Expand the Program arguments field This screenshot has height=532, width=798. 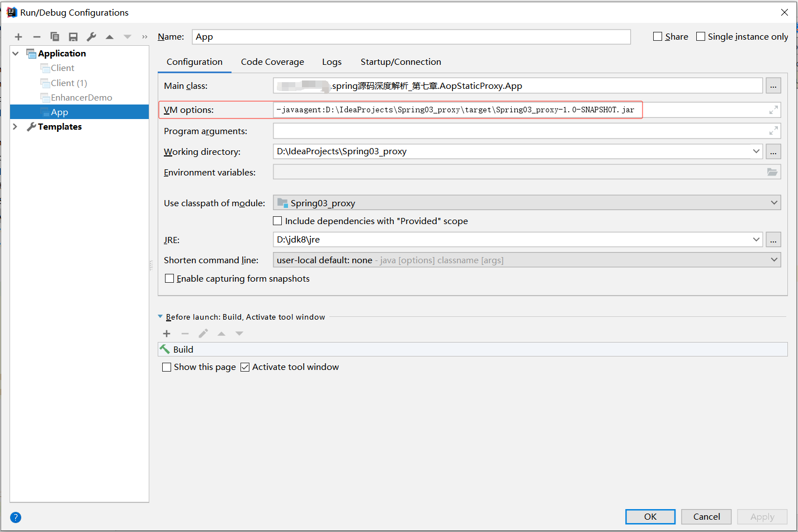click(x=773, y=131)
